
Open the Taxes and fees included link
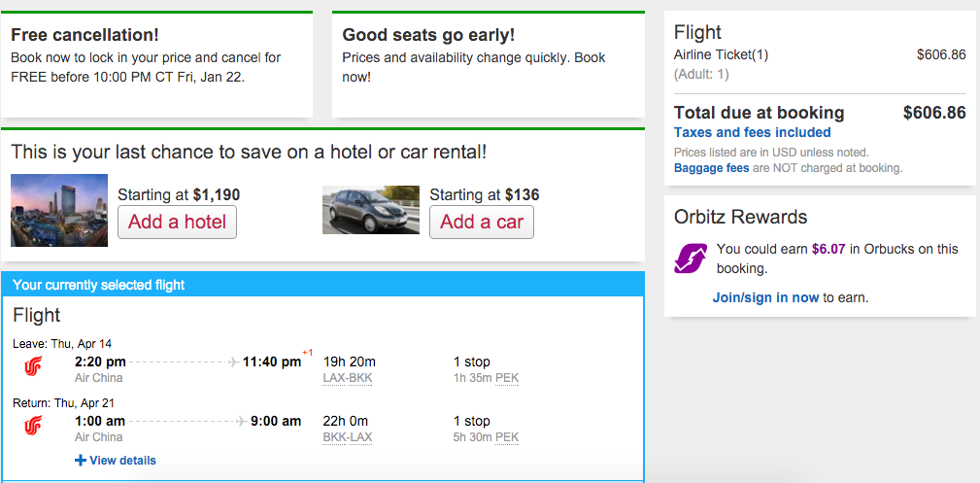752,132
